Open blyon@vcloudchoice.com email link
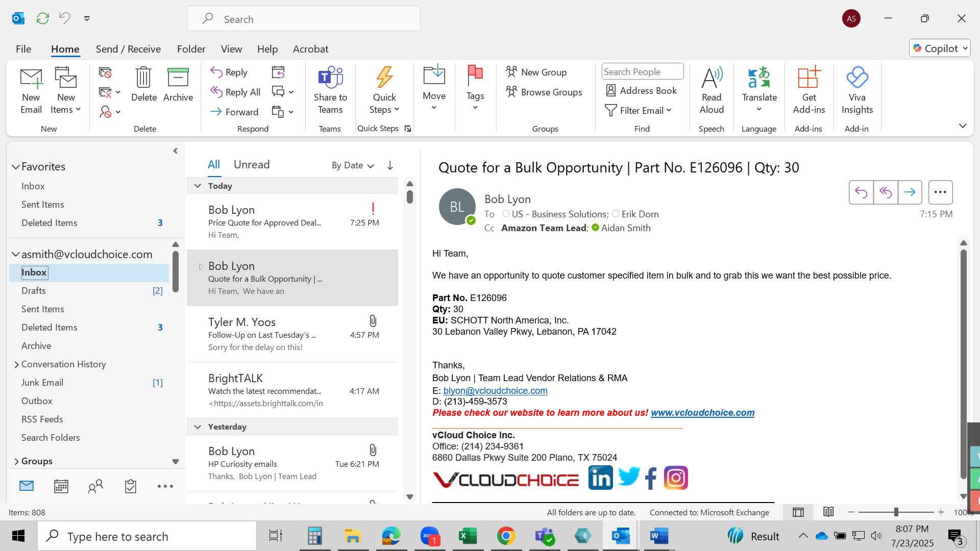The height and width of the screenshot is (551, 980). (495, 391)
